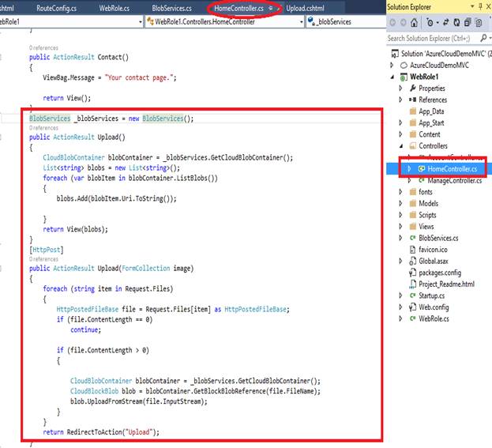Click Collapse All icon in Solution Explorer

(468, 22)
